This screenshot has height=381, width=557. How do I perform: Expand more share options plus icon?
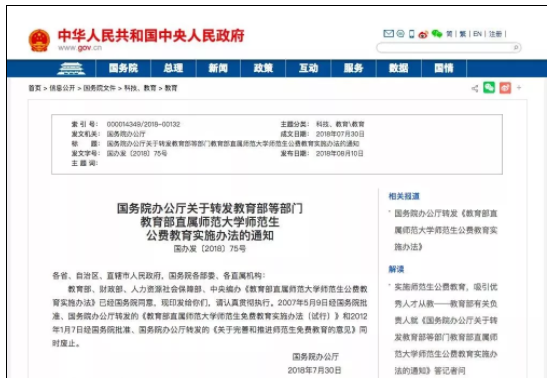click(519, 87)
